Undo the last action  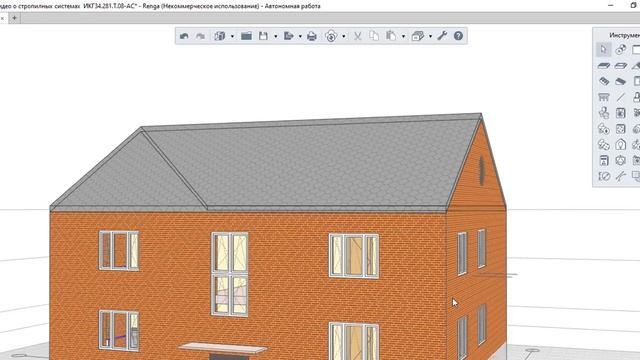(184, 36)
